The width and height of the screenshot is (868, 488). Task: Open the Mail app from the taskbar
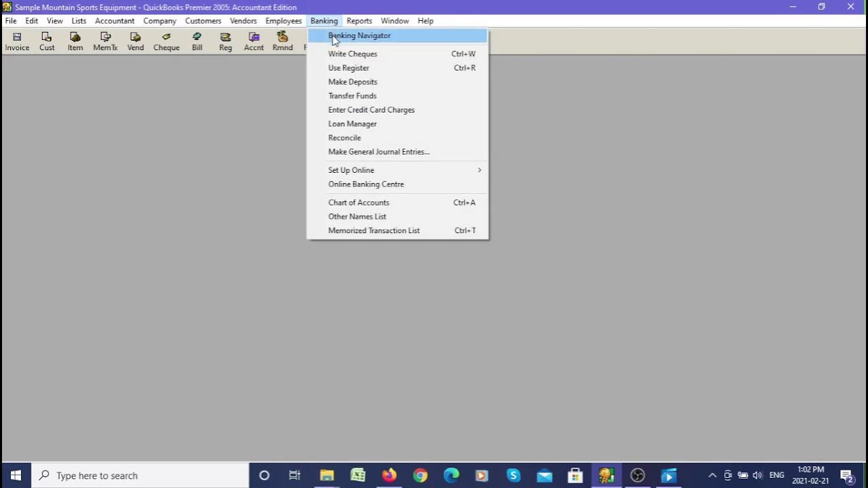pos(545,475)
